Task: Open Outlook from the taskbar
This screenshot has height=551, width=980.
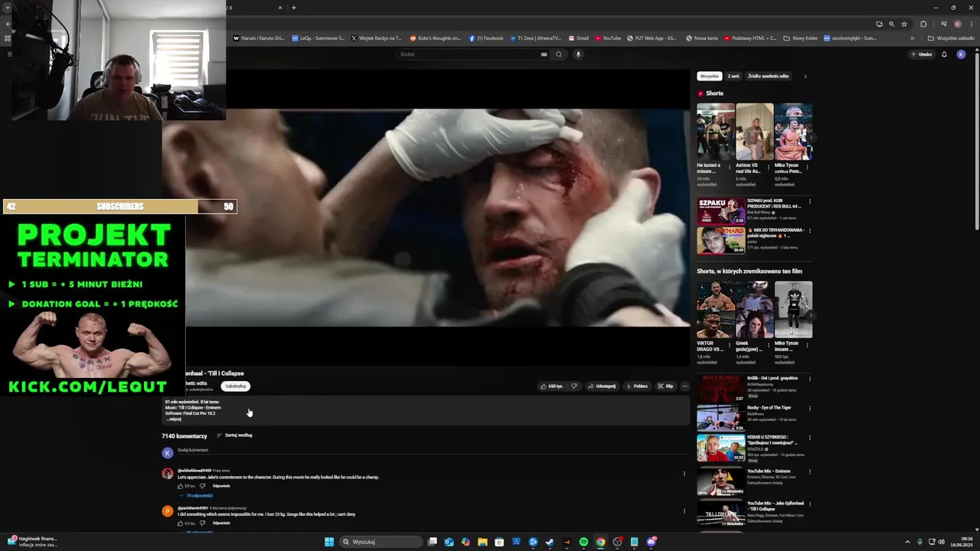Action: coord(449,542)
